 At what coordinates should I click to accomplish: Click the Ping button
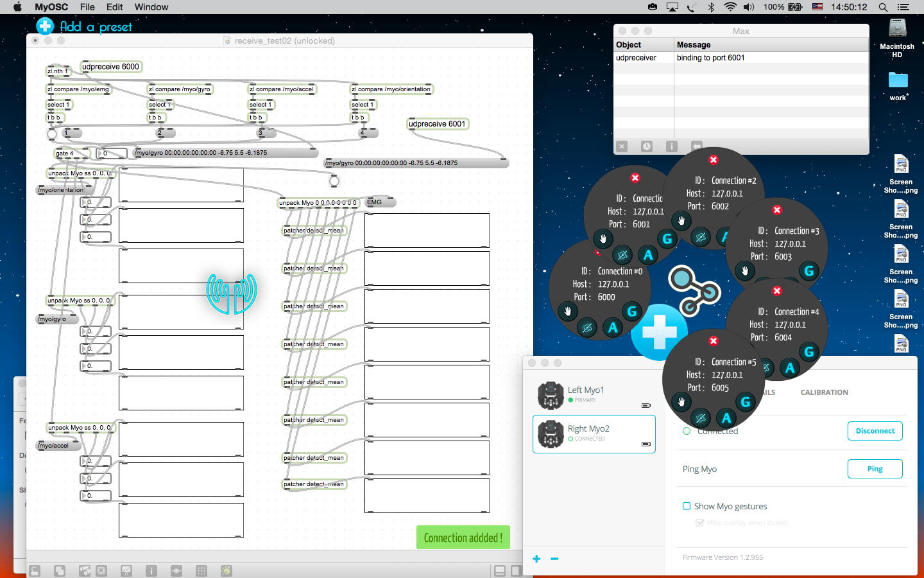coord(875,469)
